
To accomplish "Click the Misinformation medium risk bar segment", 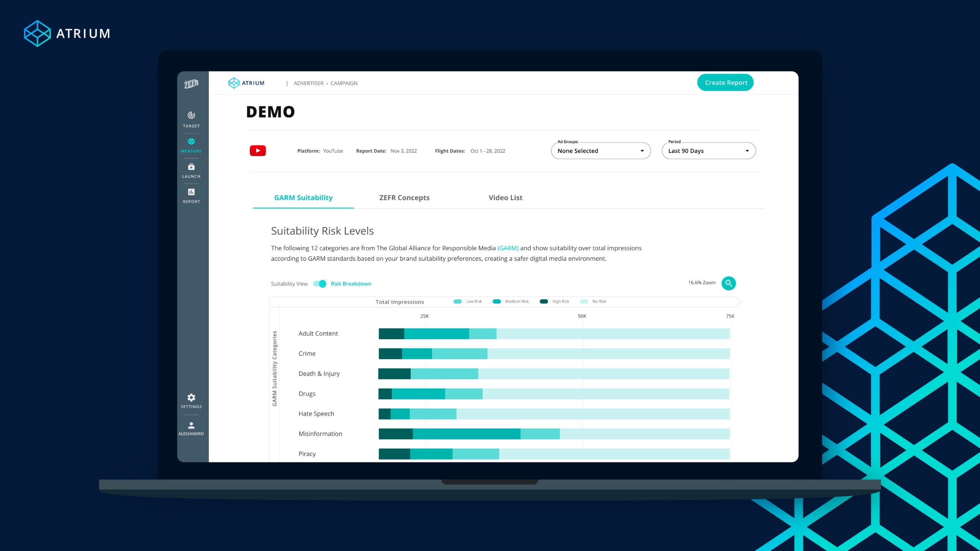I will coord(466,433).
